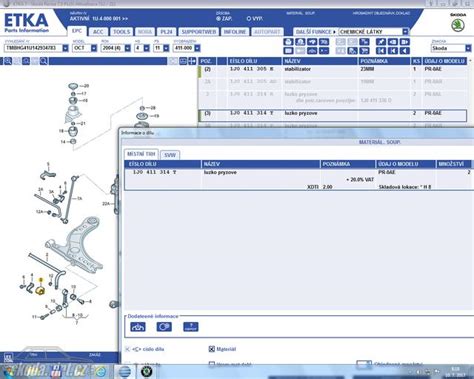The width and height of the screenshot is (474, 379).
Task: Select the 1J0 411 314 T row in dialog
Action: pyautogui.click(x=299, y=179)
